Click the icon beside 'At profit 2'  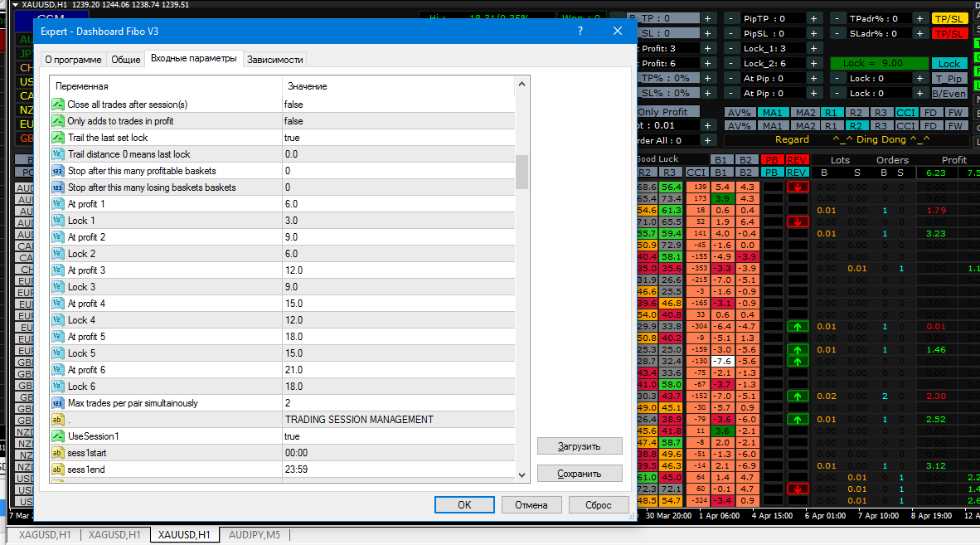(57, 237)
